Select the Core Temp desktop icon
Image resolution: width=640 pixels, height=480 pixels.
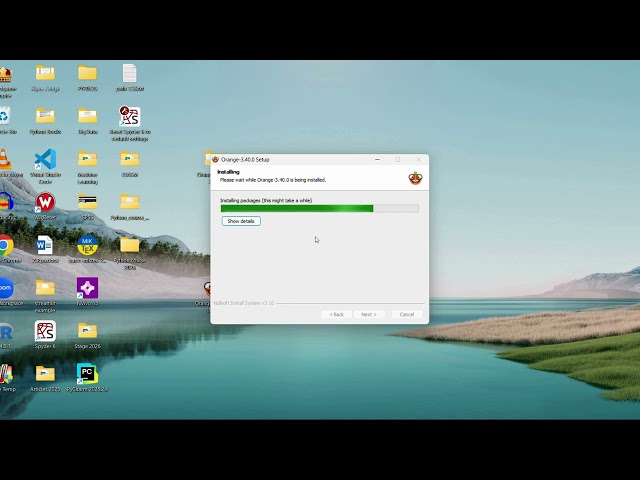point(6,374)
